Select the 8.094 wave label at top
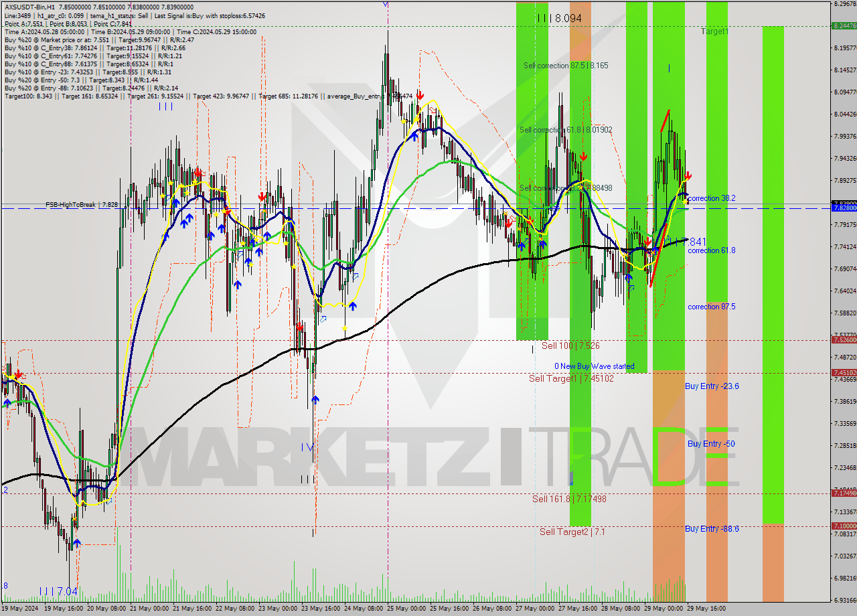The height and width of the screenshot is (616, 857). pos(560,19)
